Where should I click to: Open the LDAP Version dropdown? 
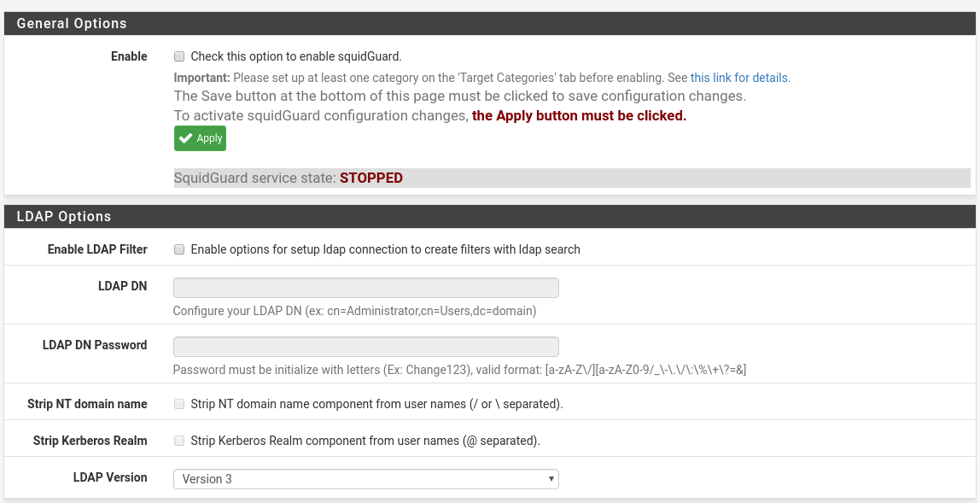(x=365, y=479)
